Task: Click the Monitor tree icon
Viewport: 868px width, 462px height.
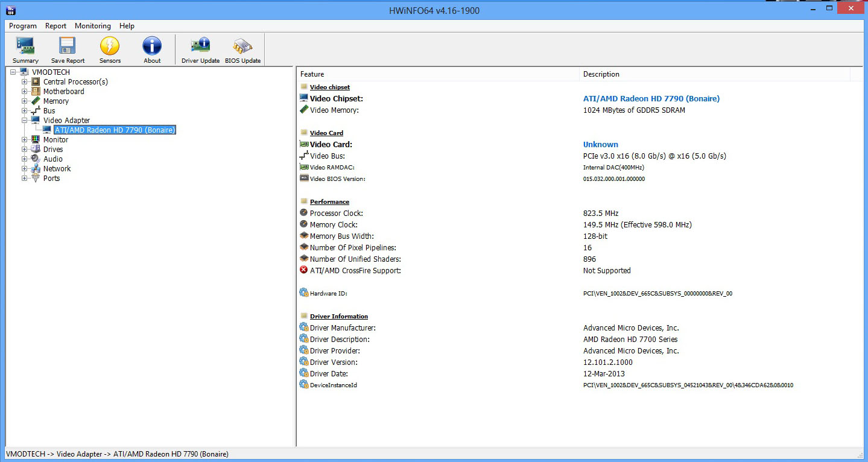Action: click(36, 140)
